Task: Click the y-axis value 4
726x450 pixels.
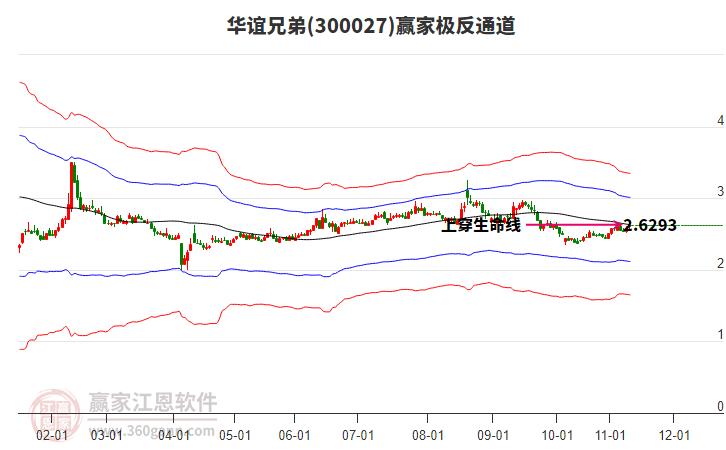Action: [x=720, y=120]
